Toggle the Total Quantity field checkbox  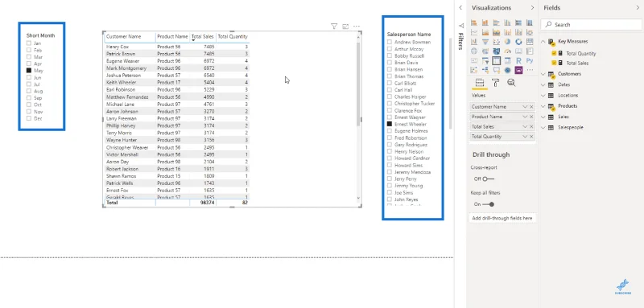[554, 53]
